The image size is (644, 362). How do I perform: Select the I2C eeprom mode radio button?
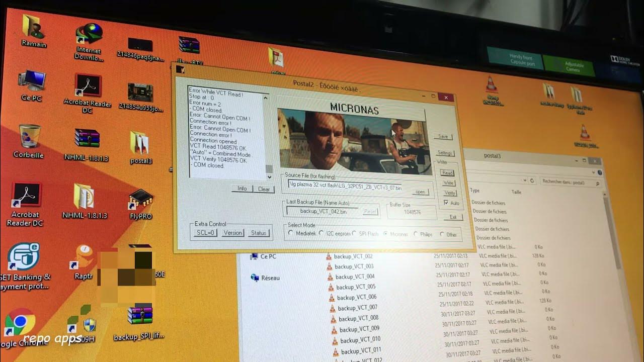(321, 233)
